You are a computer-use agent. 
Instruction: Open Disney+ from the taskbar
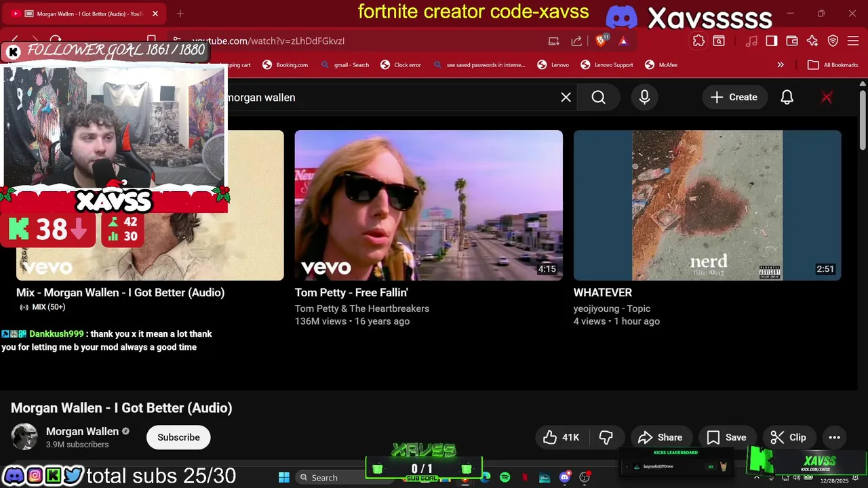(x=545, y=477)
